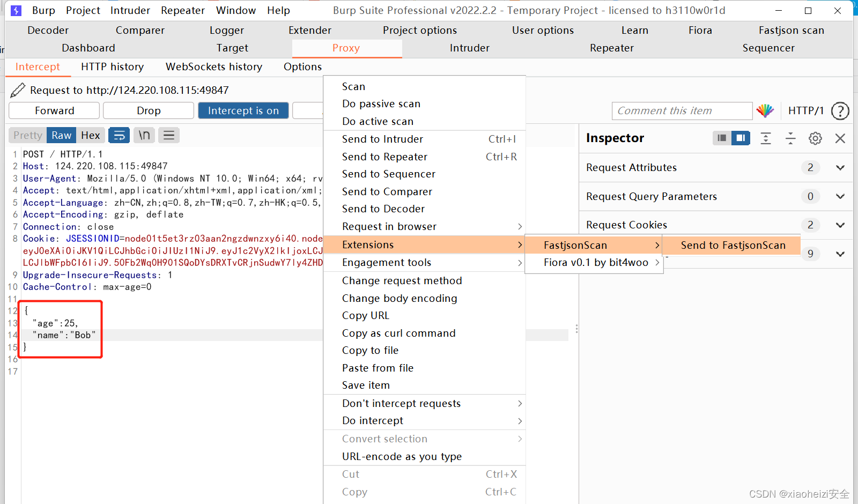
Task: Turn off interception via Intercept is on button
Action: [x=243, y=110]
